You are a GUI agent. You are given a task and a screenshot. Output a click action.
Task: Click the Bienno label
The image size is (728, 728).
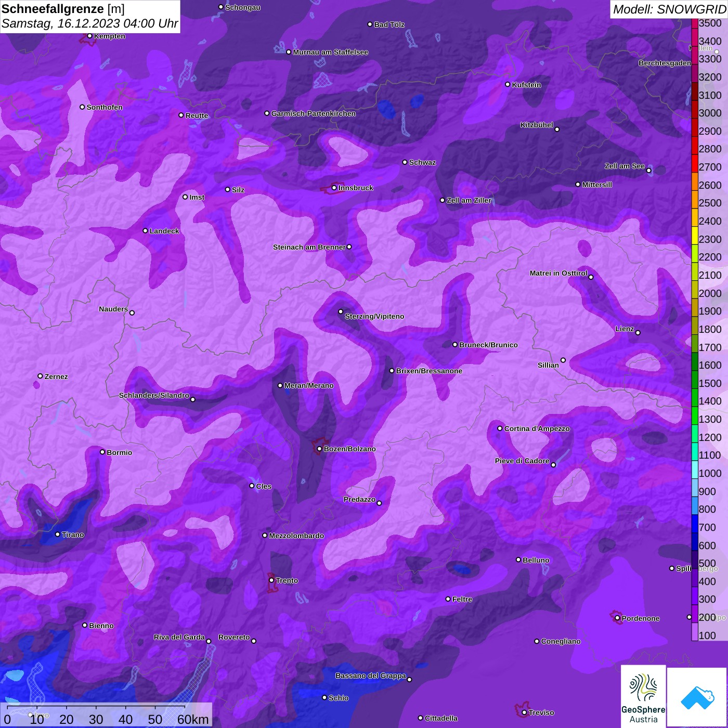[101, 626]
